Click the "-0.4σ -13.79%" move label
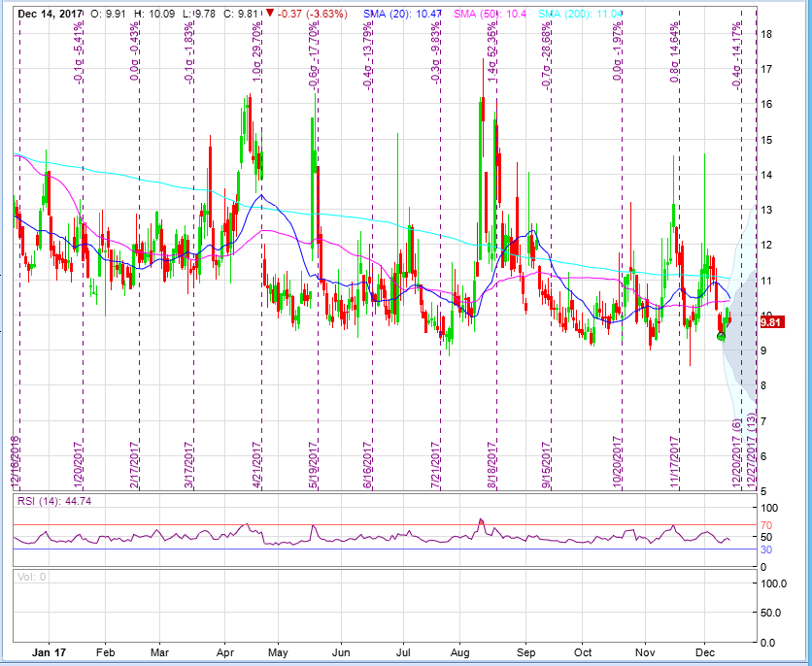The image size is (812, 666). [x=368, y=56]
